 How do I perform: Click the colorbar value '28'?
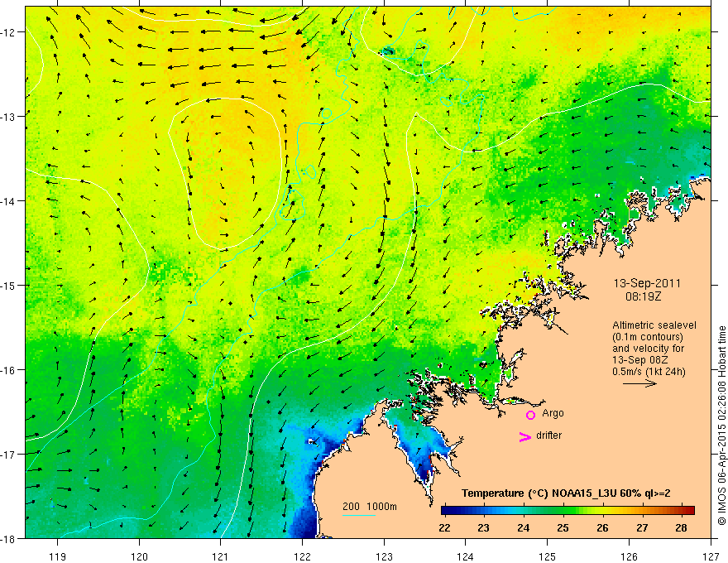(x=682, y=527)
